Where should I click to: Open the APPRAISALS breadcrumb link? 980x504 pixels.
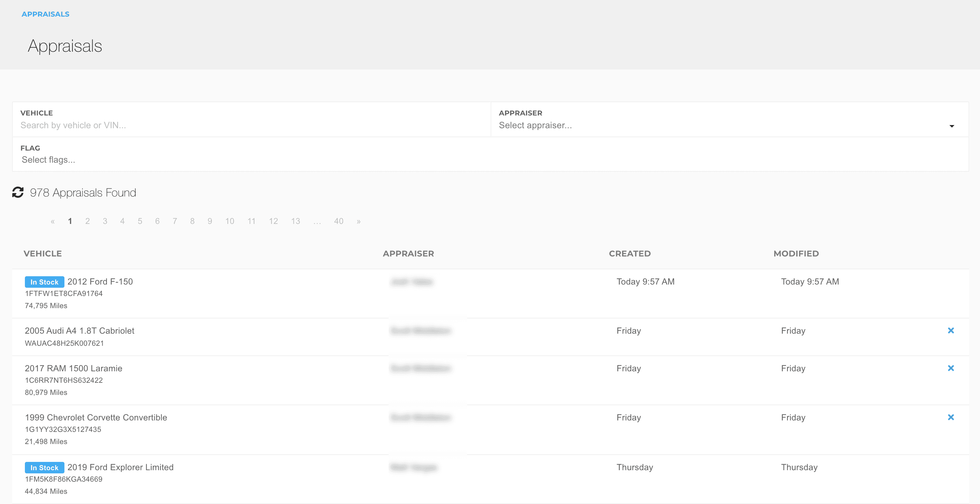[x=45, y=14]
